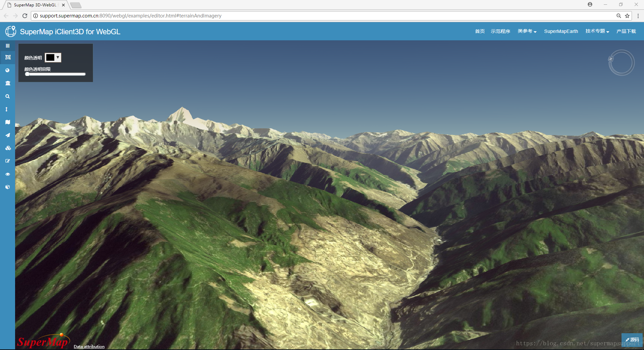Click the elevation adjustment arrows icon
The height and width of the screenshot is (350, 644).
pyautogui.click(x=7, y=109)
